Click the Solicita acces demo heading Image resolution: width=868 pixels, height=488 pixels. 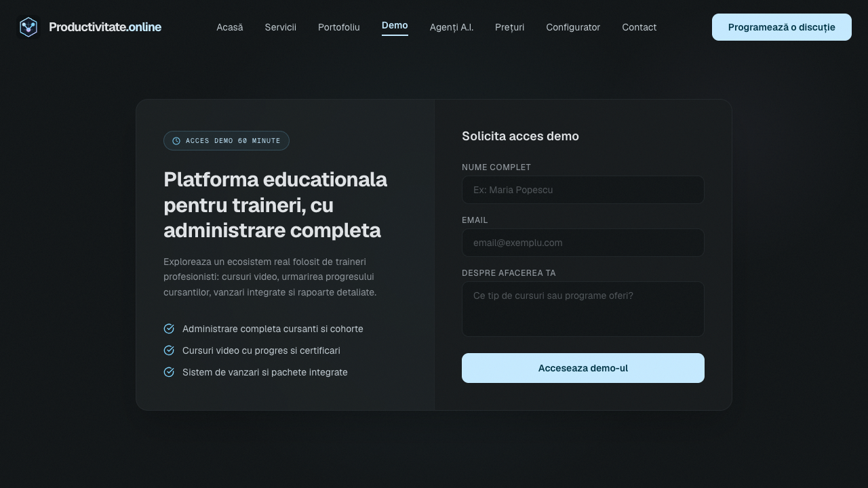pos(520,136)
